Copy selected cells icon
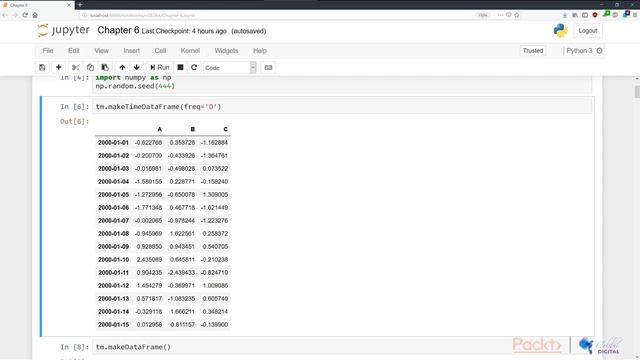This screenshot has height=360, width=640. pos(90,67)
